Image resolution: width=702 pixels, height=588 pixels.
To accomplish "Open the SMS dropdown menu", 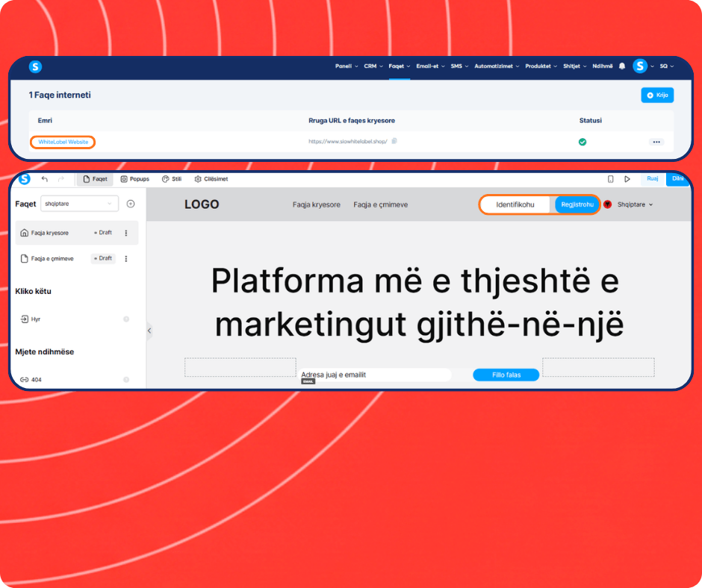I will coord(459,66).
